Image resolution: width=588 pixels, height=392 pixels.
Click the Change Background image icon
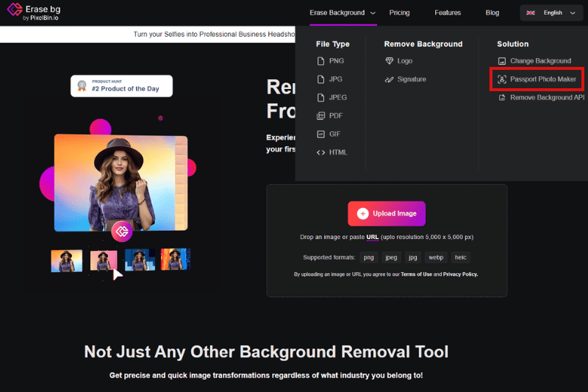tap(502, 61)
